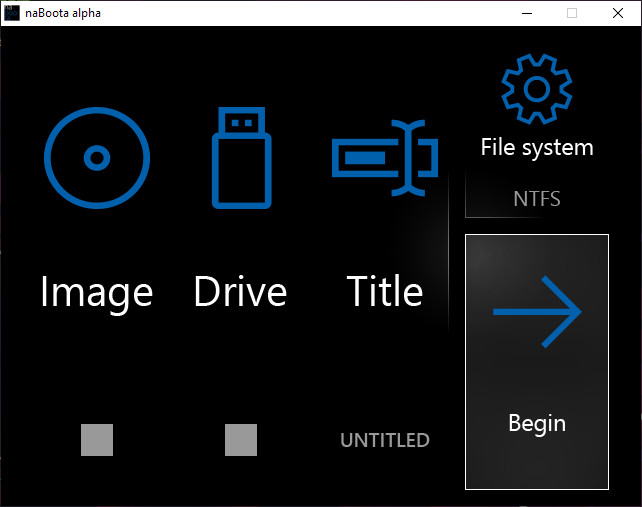Screen dimensions: 642x507
Task: Open the NTFS file system selector
Action: 537,199
